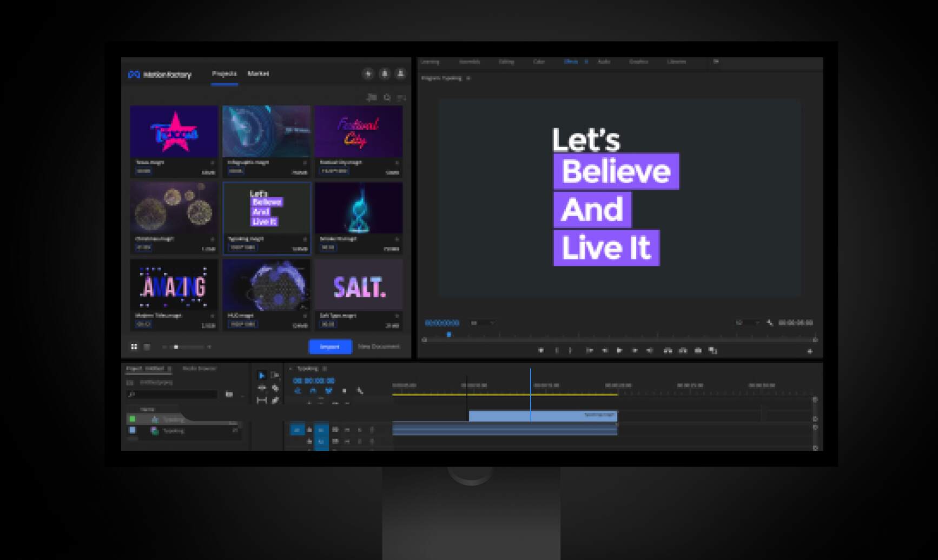Click the button editor plus icon
The height and width of the screenshot is (560, 938).
810,351
